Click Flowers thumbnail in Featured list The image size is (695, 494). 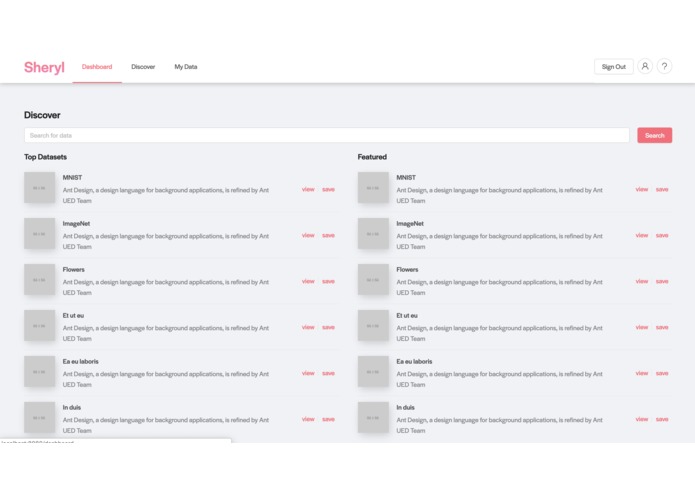tap(373, 280)
